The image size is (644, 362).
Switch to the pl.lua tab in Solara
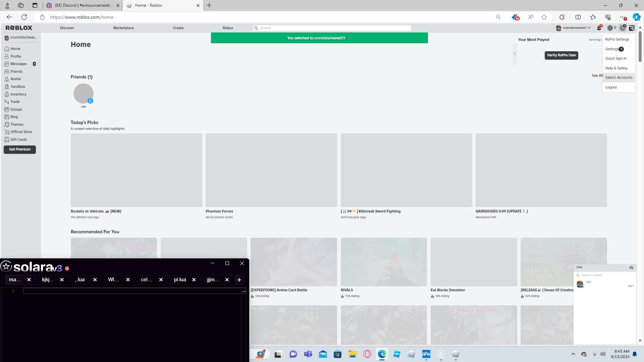point(180,280)
